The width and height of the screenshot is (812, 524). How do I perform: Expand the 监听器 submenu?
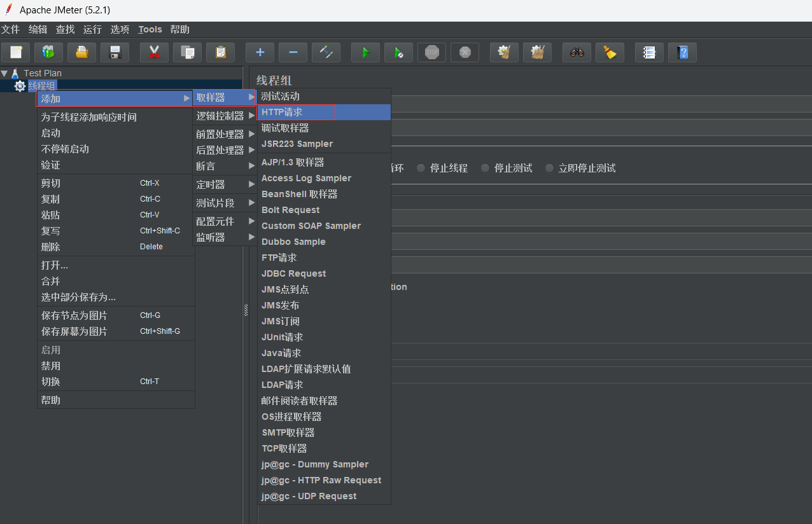[225, 237]
